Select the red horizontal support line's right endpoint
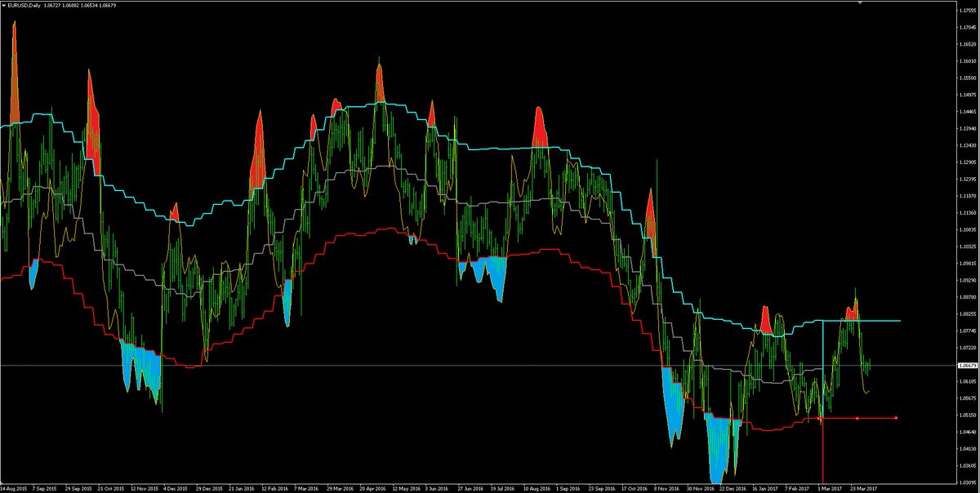The image size is (980, 493). (898, 418)
